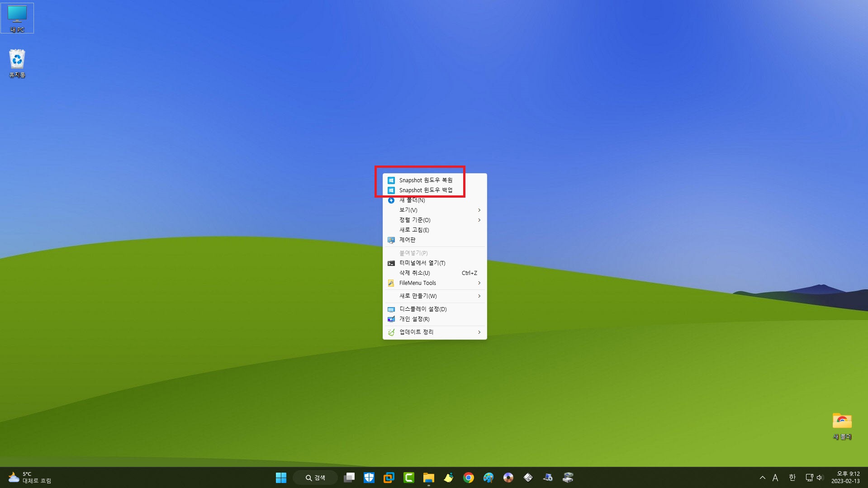Open the computer with gear taskbar icon
Viewport: 868px width, 488px height.
pyautogui.click(x=548, y=478)
